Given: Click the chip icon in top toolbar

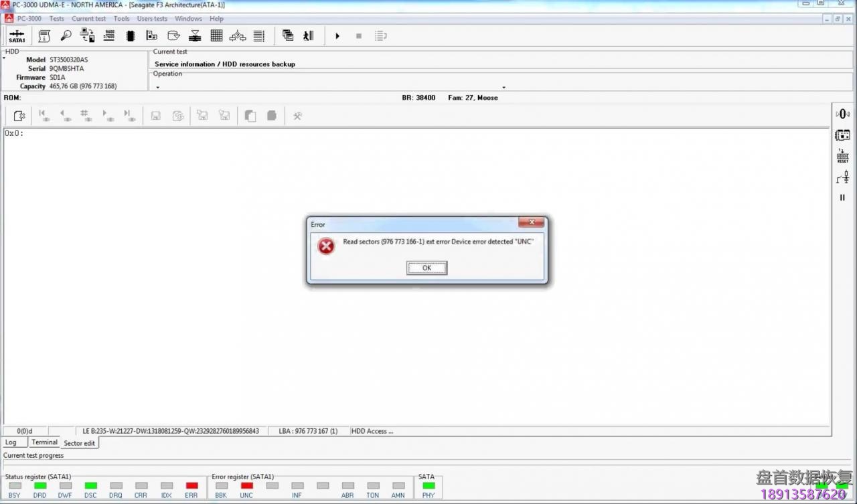Looking at the screenshot, I should [x=131, y=36].
